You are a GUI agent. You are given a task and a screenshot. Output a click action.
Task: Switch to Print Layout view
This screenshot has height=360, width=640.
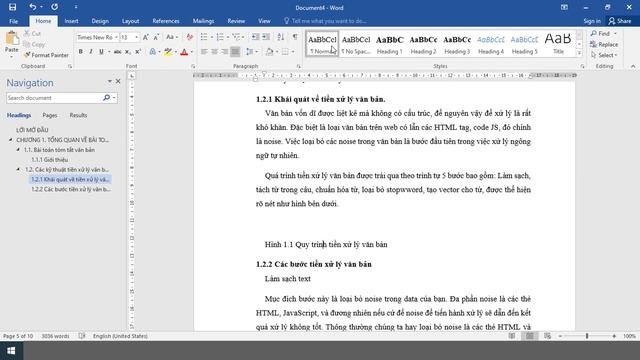(x=530, y=336)
